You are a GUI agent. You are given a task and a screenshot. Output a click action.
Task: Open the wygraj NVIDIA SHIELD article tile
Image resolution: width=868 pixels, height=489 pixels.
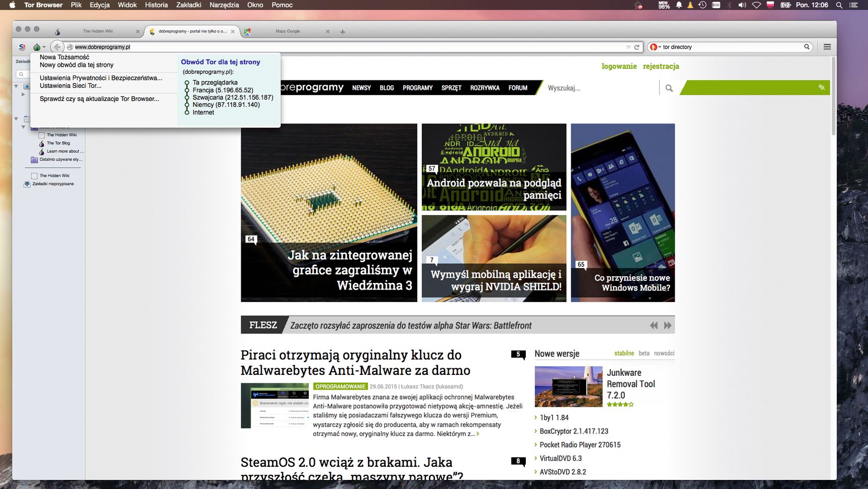(494, 259)
